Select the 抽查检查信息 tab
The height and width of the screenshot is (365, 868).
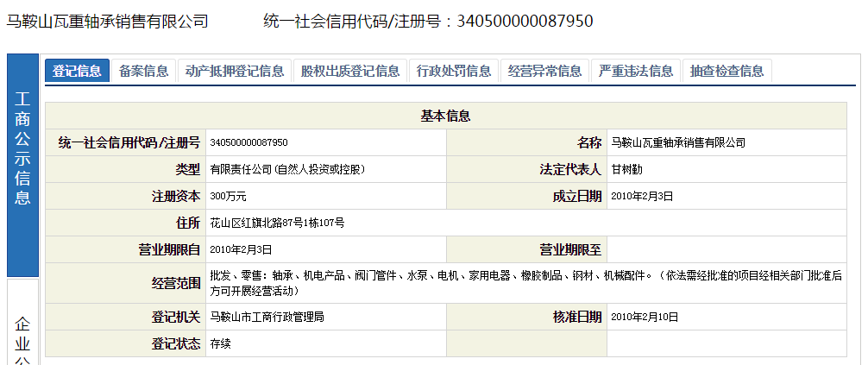(726, 72)
